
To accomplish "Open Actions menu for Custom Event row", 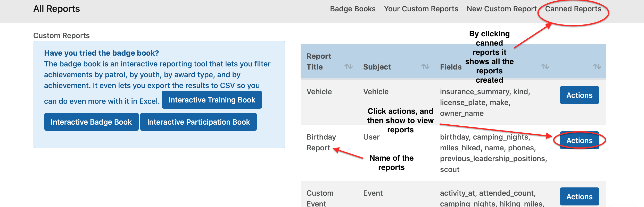I will [x=579, y=197].
